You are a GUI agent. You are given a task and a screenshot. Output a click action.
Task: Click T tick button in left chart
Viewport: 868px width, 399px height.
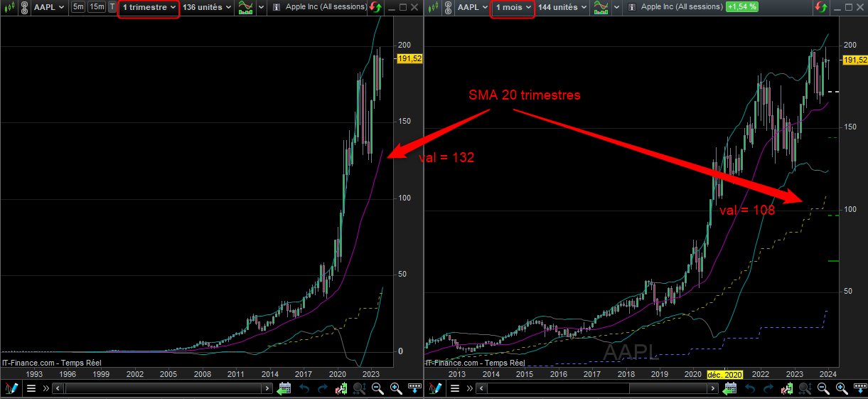[x=112, y=7]
